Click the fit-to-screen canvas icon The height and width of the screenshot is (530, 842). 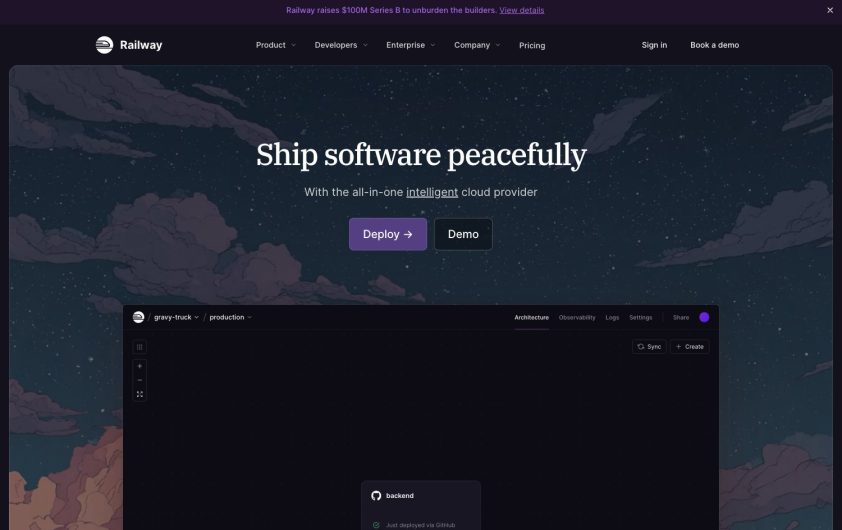point(140,394)
